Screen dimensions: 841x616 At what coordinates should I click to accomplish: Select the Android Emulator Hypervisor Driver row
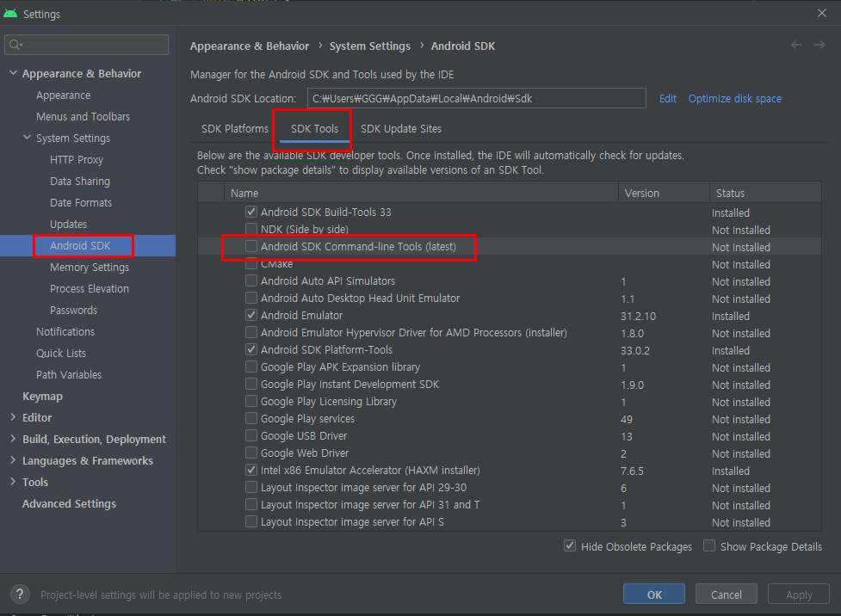point(510,332)
